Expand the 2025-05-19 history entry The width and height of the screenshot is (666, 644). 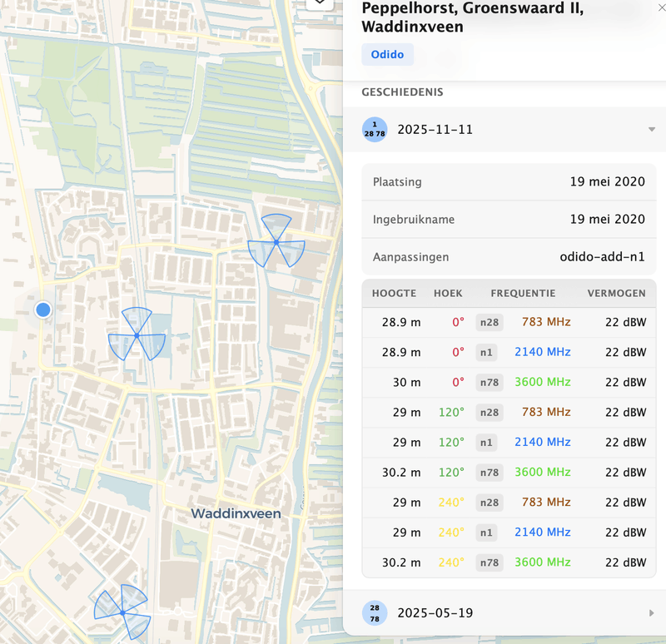[652, 613]
